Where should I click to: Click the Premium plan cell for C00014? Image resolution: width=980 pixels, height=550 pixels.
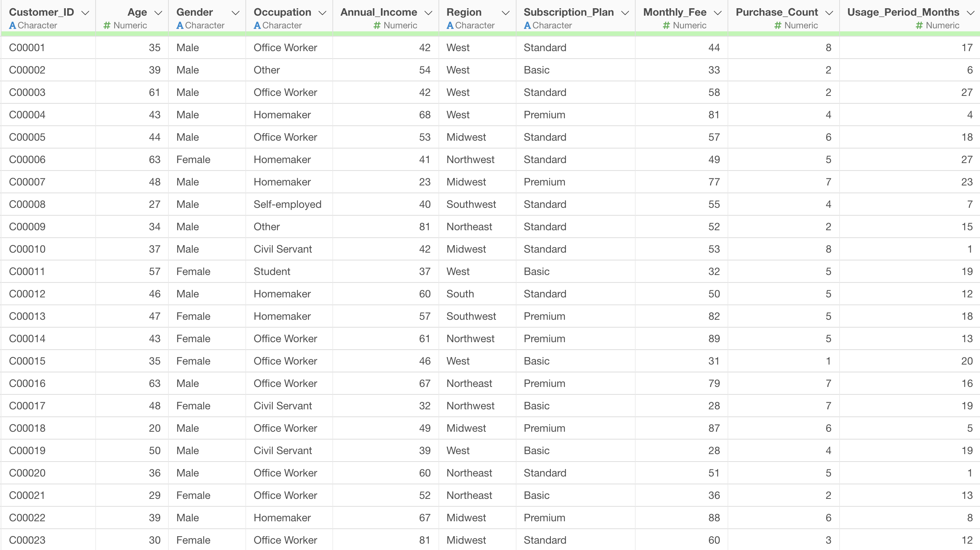(544, 339)
